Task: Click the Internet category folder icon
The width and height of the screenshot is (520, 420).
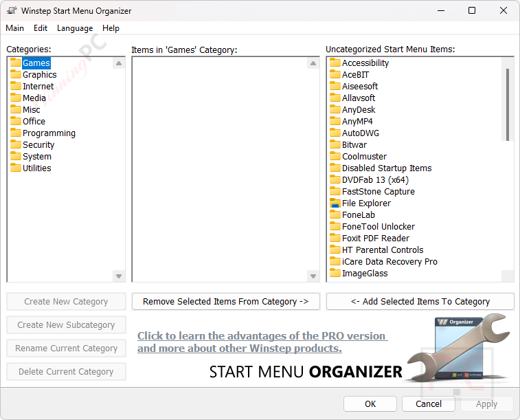Action: click(16, 86)
